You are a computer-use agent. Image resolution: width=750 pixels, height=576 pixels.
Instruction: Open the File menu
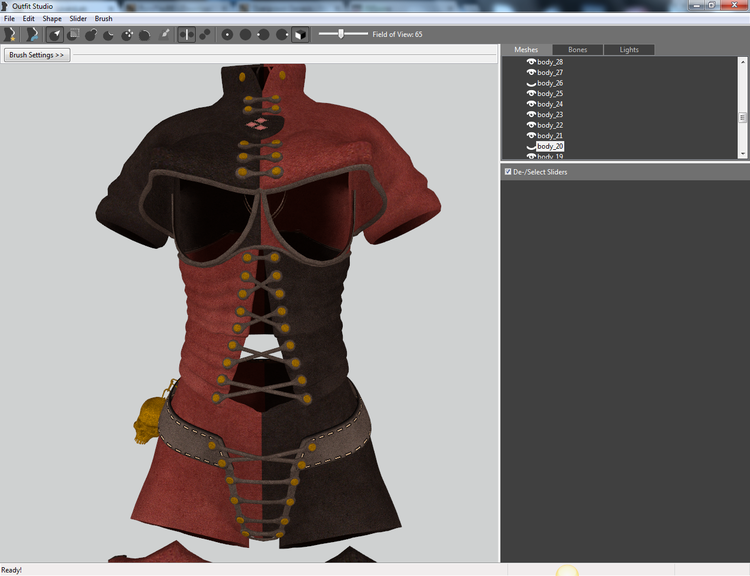pos(9,19)
